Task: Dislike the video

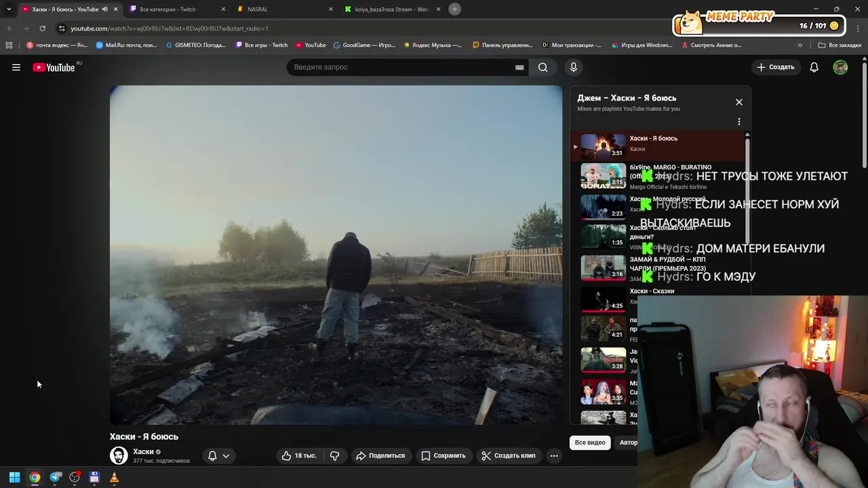Action: click(334, 455)
